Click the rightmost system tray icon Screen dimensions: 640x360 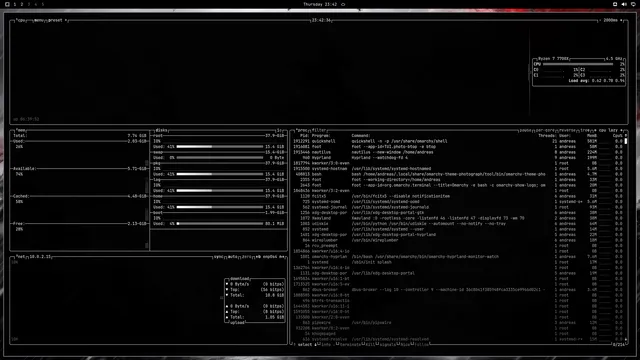[633, 4]
